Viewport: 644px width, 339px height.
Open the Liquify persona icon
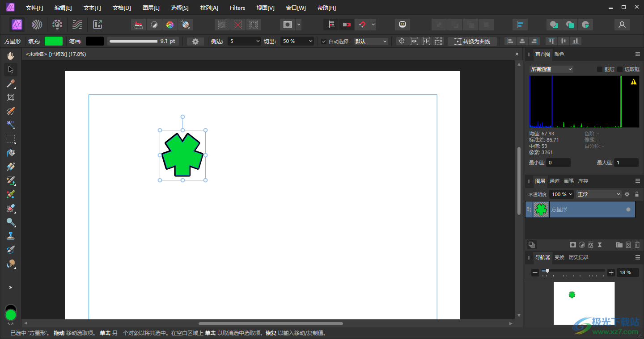pyautogui.click(x=37, y=25)
